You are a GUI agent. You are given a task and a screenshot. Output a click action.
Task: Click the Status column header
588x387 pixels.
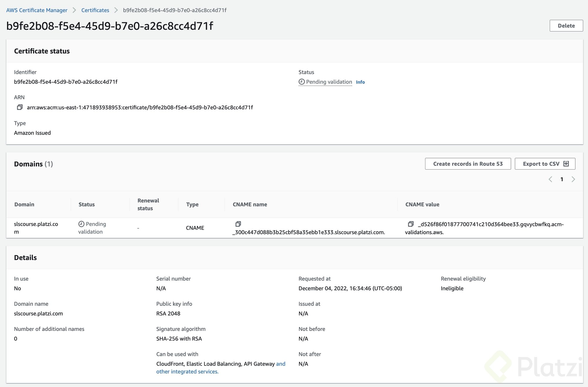pyautogui.click(x=86, y=204)
